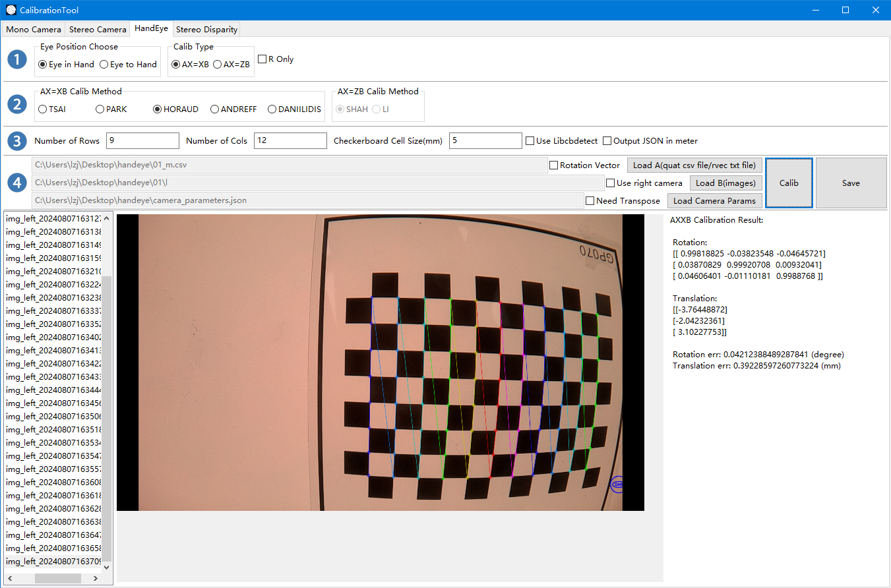This screenshot has width=891, height=588.
Task: Click the image list scroll-right arrow
Action: (96, 578)
